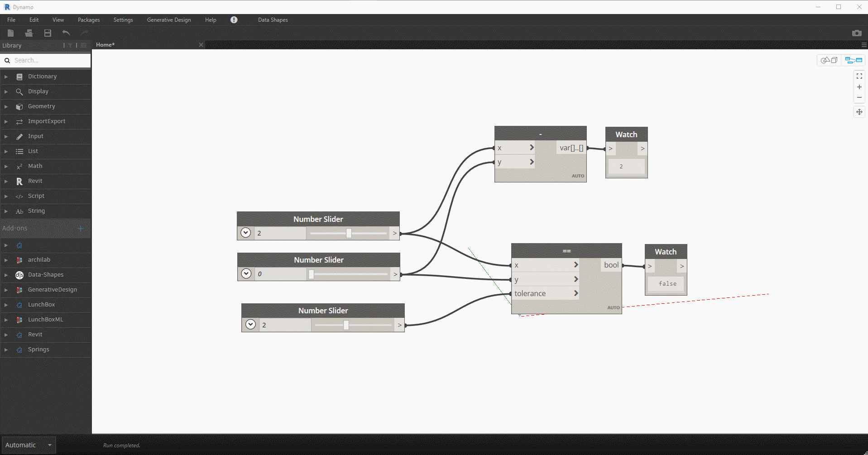Click the x input port of subtraction node
Image resolution: width=868 pixels, height=455 pixels.
coord(515,148)
